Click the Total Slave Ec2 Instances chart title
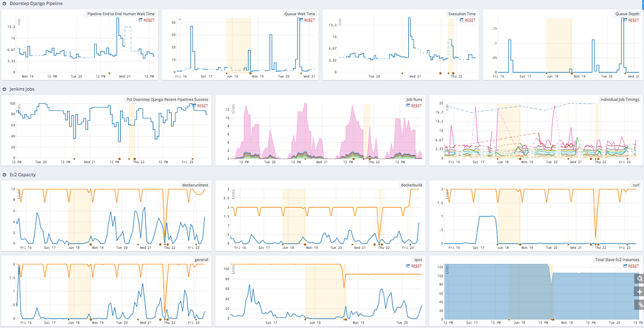The width and height of the screenshot is (644, 328). [x=618, y=260]
